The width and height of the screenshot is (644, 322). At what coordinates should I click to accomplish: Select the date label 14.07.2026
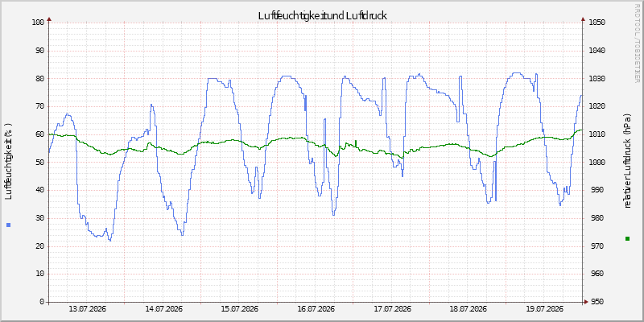pyautogui.click(x=164, y=309)
